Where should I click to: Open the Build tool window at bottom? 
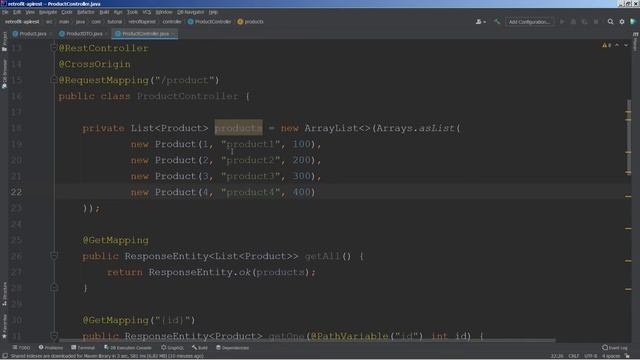pyautogui.click(x=200, y=348)
